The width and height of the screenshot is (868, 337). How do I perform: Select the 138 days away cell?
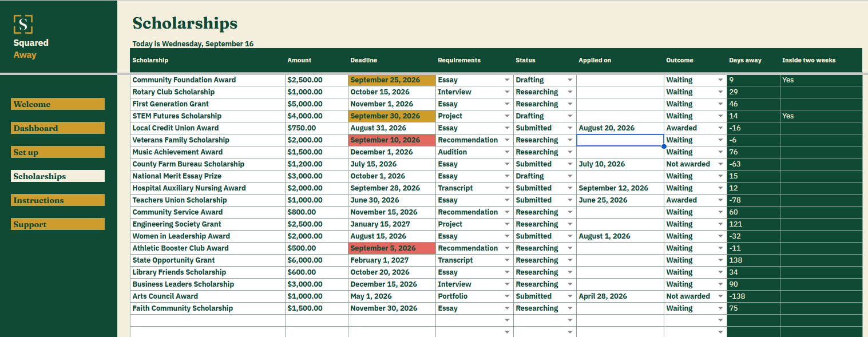(754, 260)
